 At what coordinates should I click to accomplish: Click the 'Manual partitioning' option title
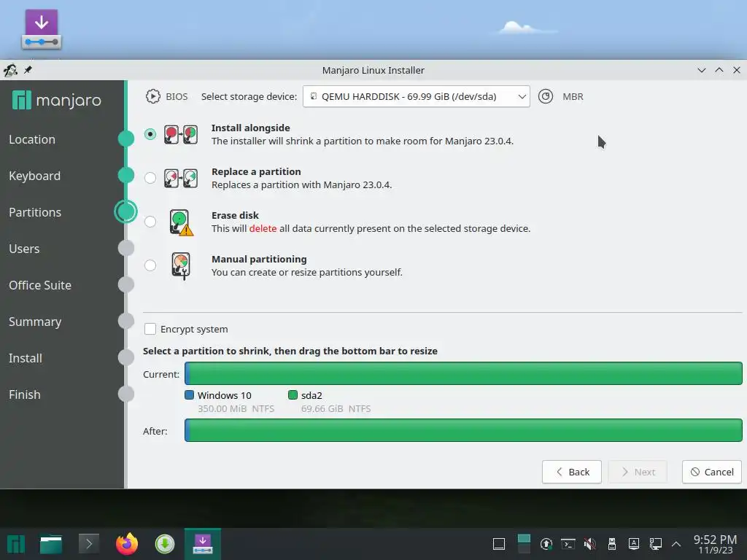(259, 259)
